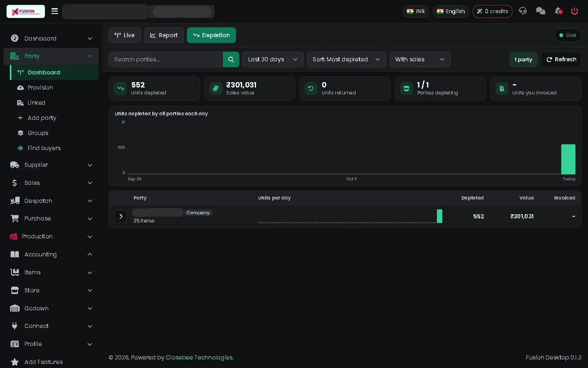588x368 pixels.
Task: Click the Godown warehouse icon
Action: coord(15,308)
